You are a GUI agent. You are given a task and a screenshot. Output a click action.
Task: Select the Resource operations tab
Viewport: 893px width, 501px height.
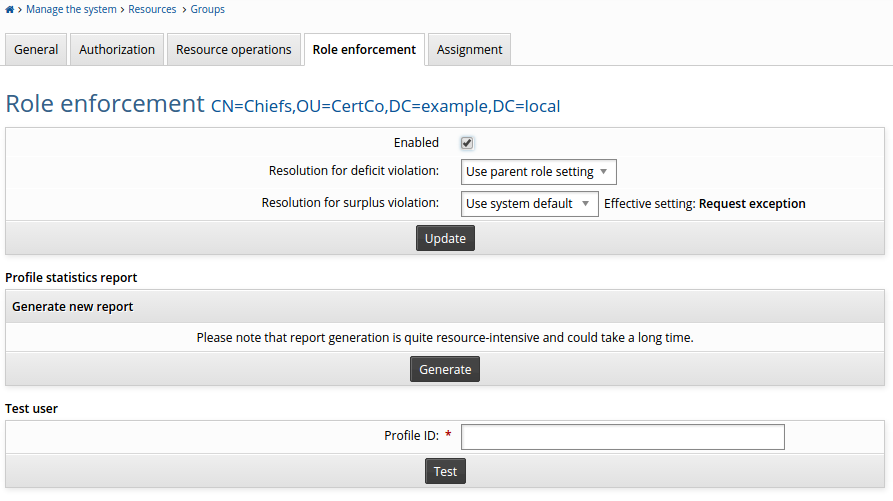click(233, 50)
